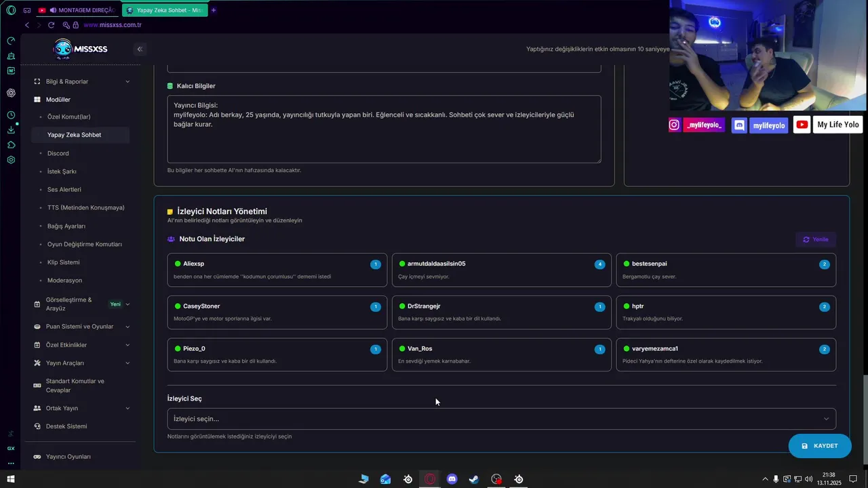This screenshot has width=868, height=488.
Task: Open the Opera sidebar settings gear
Action: (11, 160)
